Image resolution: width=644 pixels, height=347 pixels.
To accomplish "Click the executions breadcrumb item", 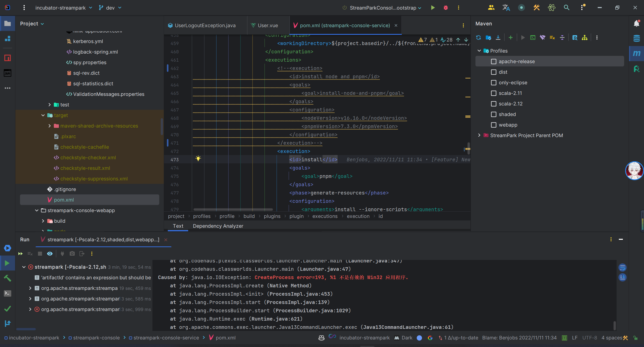I will tap(325, 216).
